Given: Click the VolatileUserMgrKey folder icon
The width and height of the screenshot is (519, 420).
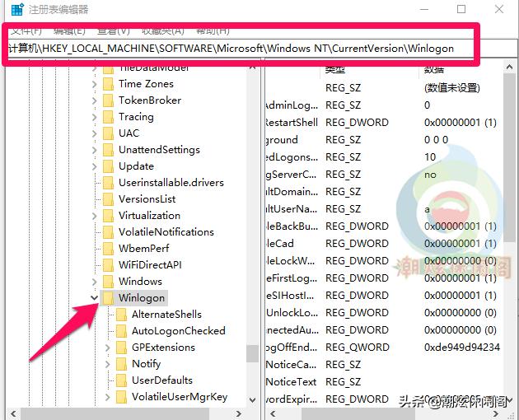Looking at the screenshot, I should pyautogui.click(x=121, y=396).
